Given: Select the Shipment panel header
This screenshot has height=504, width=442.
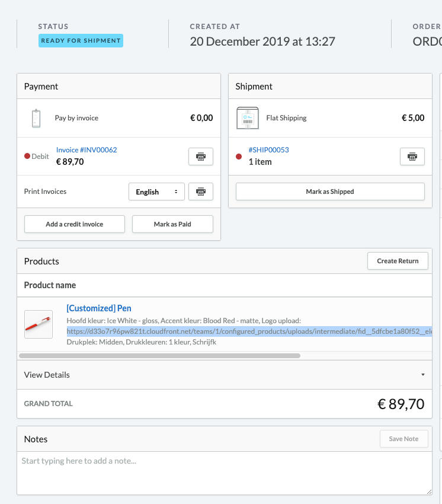Looking at the screenshot, I should coord(254,86).
